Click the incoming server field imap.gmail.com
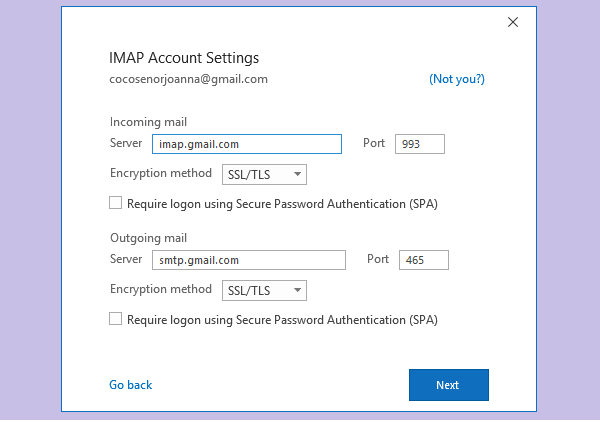 247,144
